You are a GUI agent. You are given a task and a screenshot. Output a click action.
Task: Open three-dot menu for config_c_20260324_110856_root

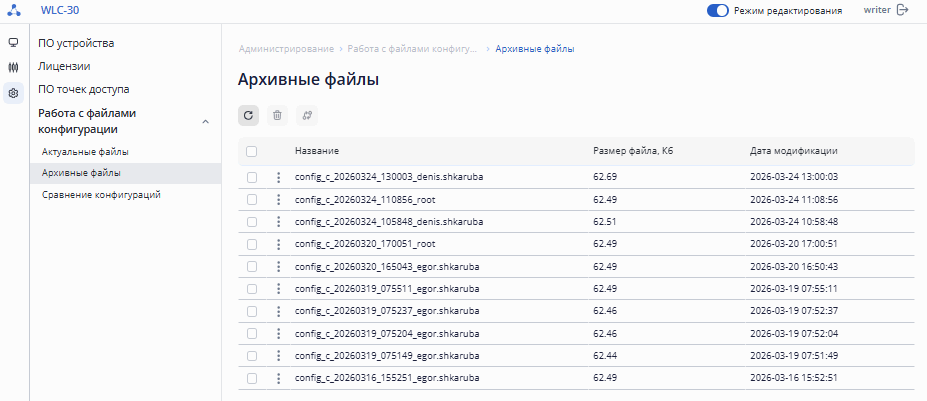[x=278, y=199]
